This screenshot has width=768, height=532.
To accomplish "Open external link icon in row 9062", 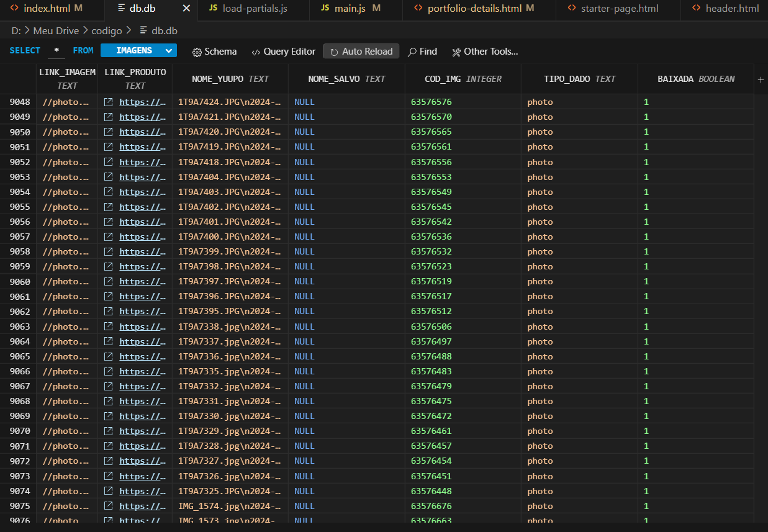I will [x=109, y=311].
